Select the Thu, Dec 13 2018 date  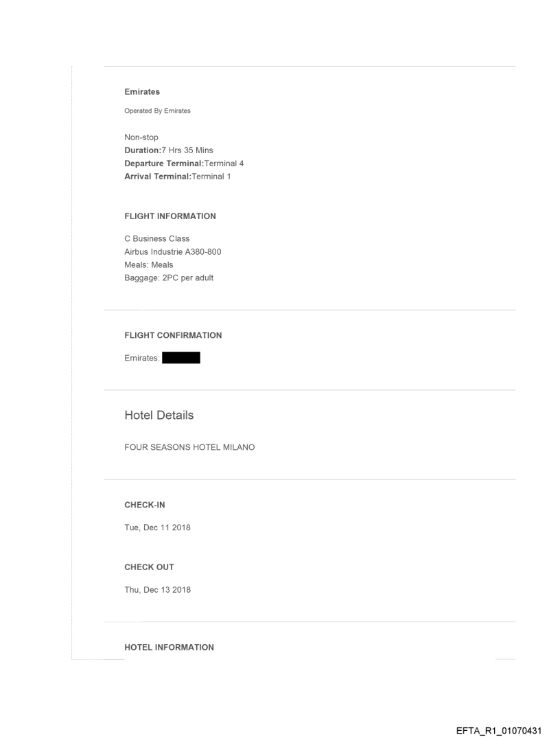point(157,589)
